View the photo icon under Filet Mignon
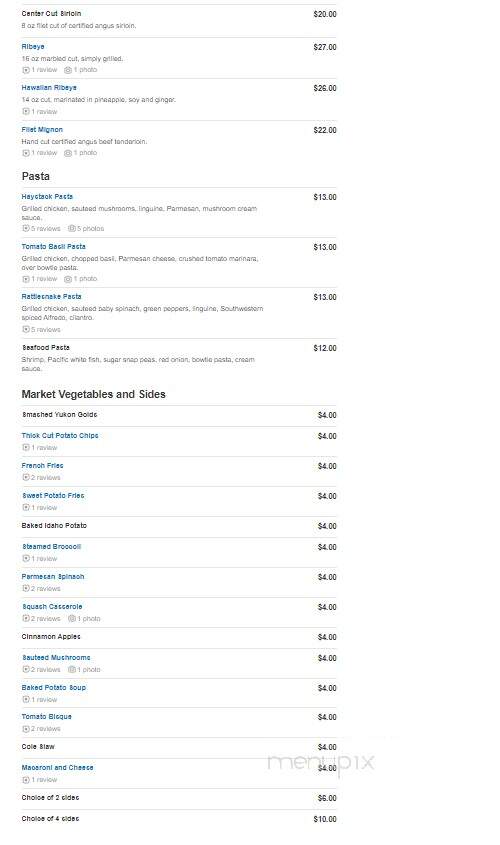Viewport: 500px width, 845px height. tap(68, 153)
